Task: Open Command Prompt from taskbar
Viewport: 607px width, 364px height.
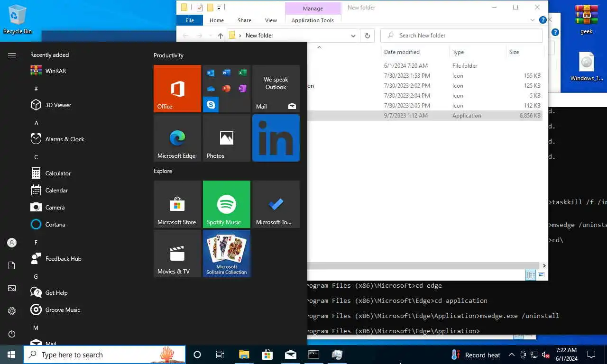Action: [313, 355]
